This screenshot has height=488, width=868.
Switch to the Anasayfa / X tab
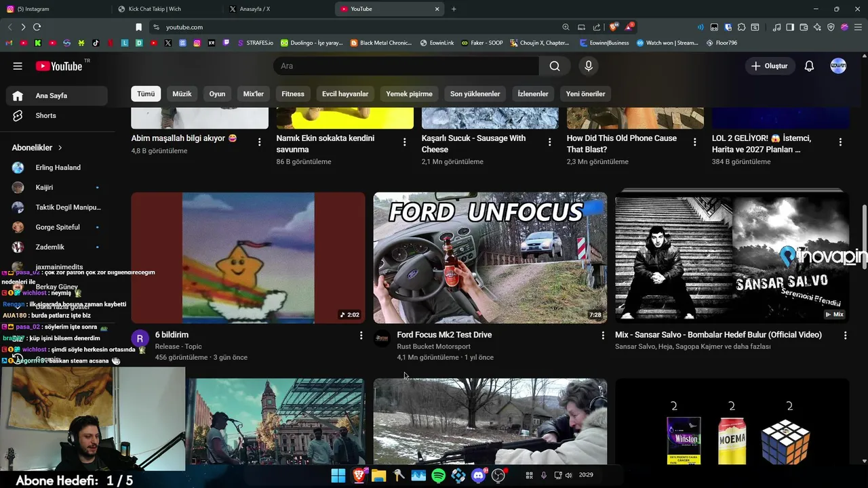pyautogui.click(x=278, y=9)
